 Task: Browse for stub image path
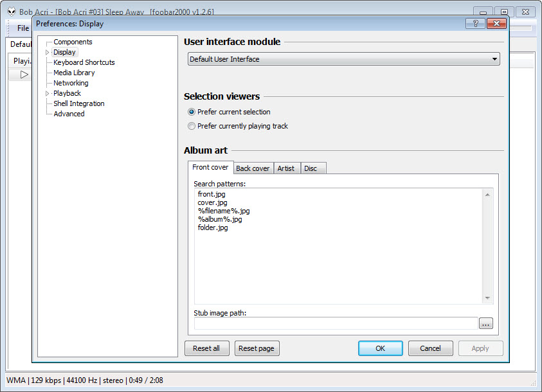(485, 324)
